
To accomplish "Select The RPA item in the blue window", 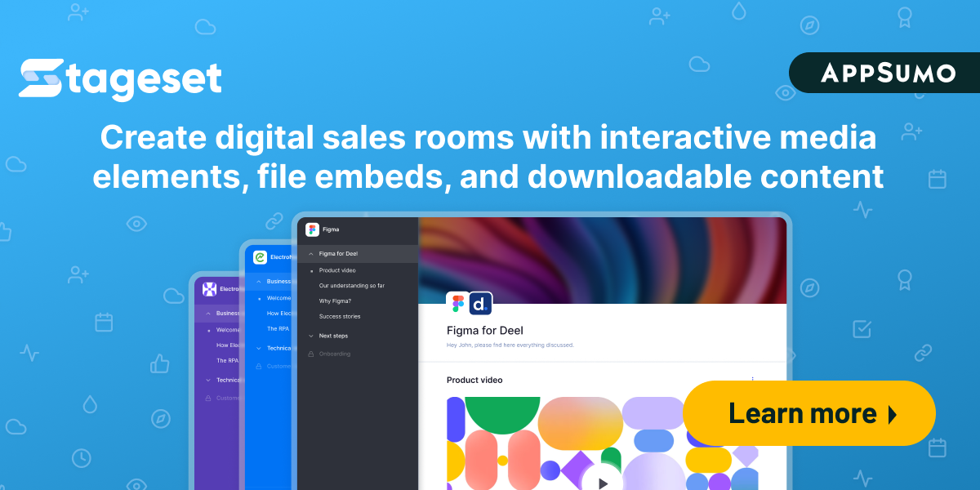I will point(278,329).
